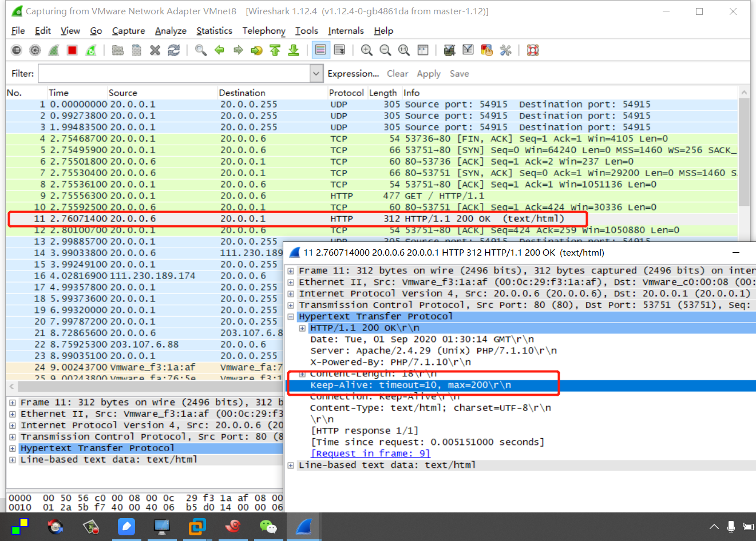Click the Save filter button
756x541 pixels.
click(x=460, y=74)
